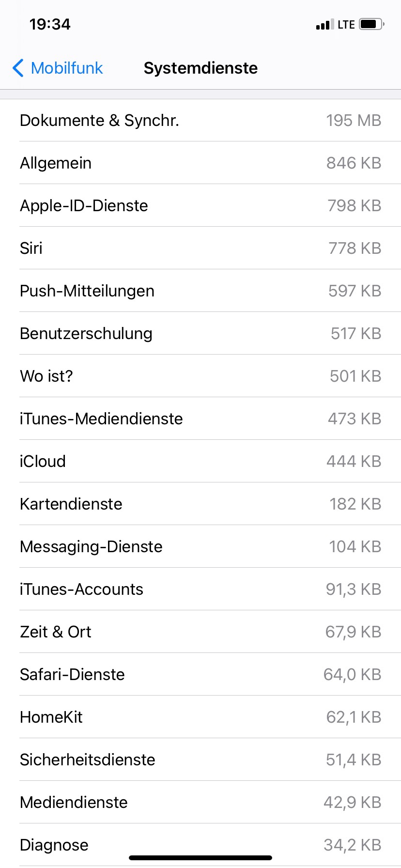This screenshot has height=868, width=401.
Task: Select the Dokumente & Synchr. row
Action: pos(200,120)
